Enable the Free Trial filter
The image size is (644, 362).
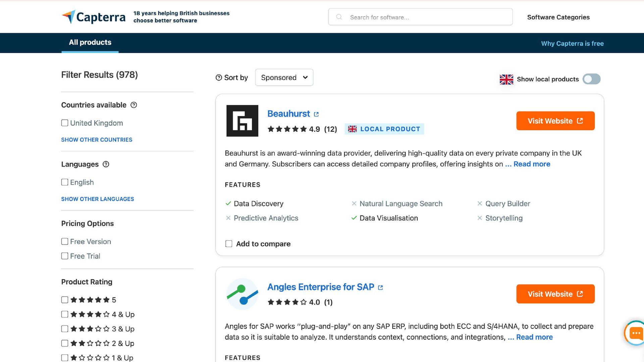point(65,256)
